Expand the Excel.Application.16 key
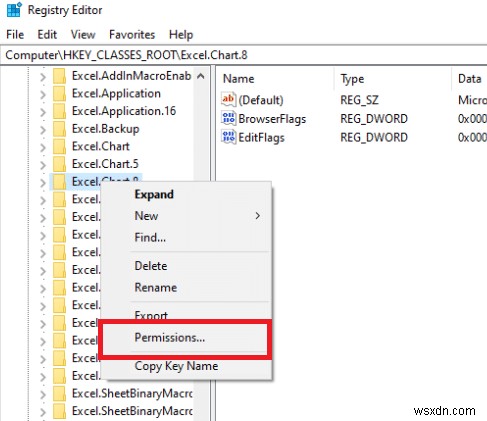Viewport: 487px width, 421px height. pos(43,112)
